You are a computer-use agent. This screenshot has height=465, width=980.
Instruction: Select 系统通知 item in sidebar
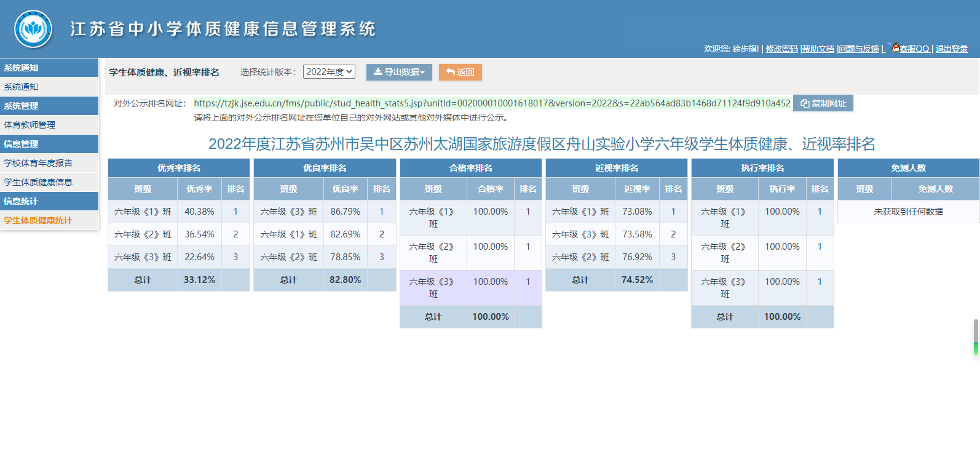49,87
